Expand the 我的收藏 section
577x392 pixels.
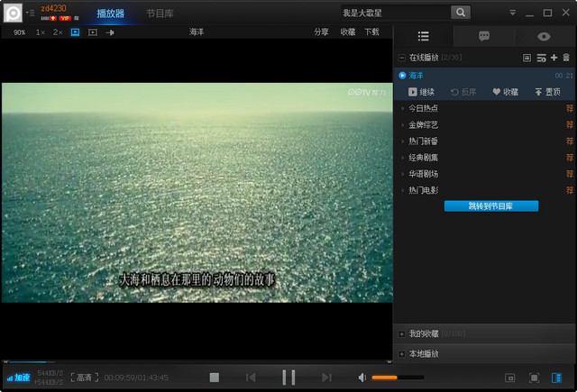[x=402, y=334]
